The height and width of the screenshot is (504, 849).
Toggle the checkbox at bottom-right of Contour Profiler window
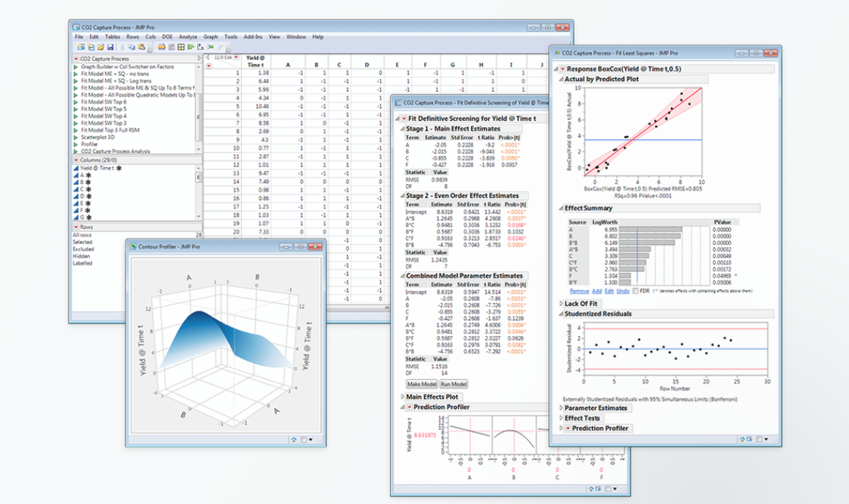[304, 439]
